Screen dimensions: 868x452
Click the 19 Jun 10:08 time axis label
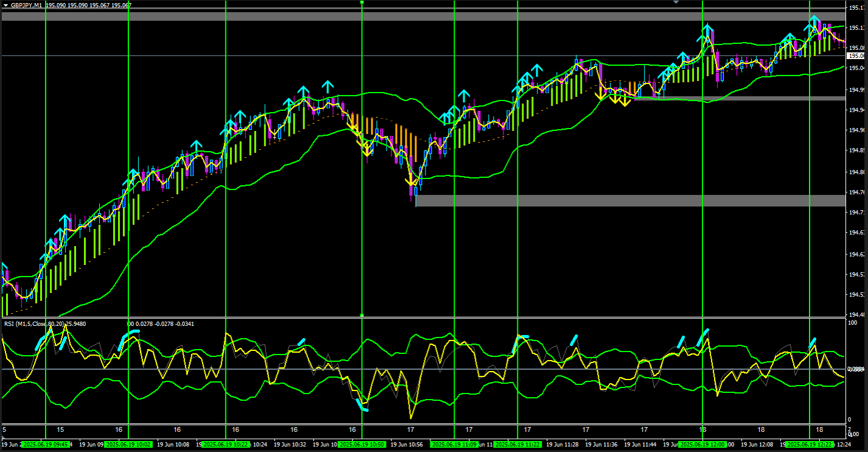pos(173,445)
